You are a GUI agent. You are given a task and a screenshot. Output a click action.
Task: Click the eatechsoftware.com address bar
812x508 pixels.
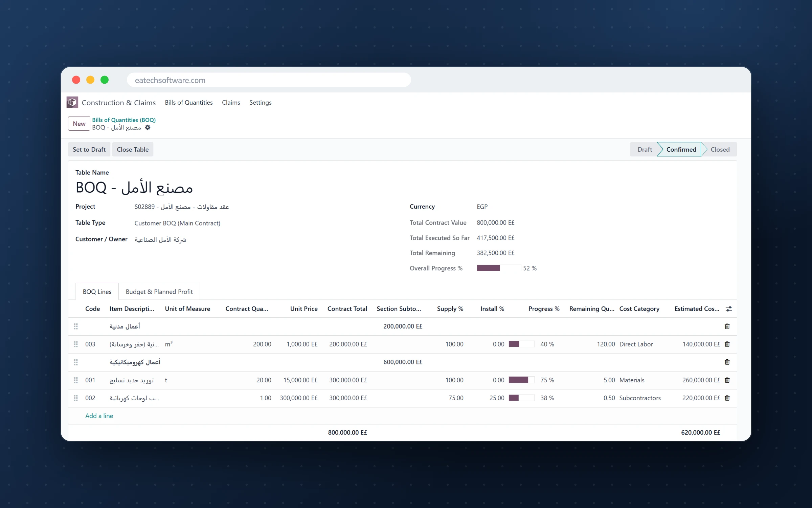coord(269,80)
